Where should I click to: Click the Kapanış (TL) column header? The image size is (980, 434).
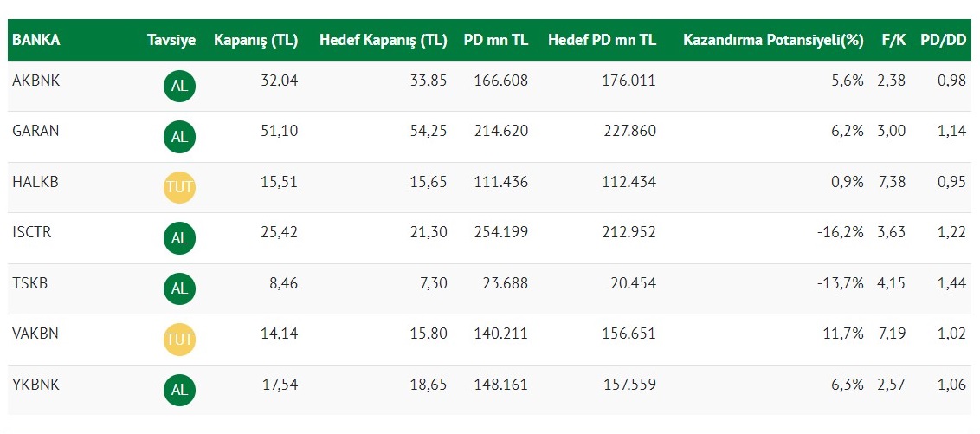(x=255, y=40)
